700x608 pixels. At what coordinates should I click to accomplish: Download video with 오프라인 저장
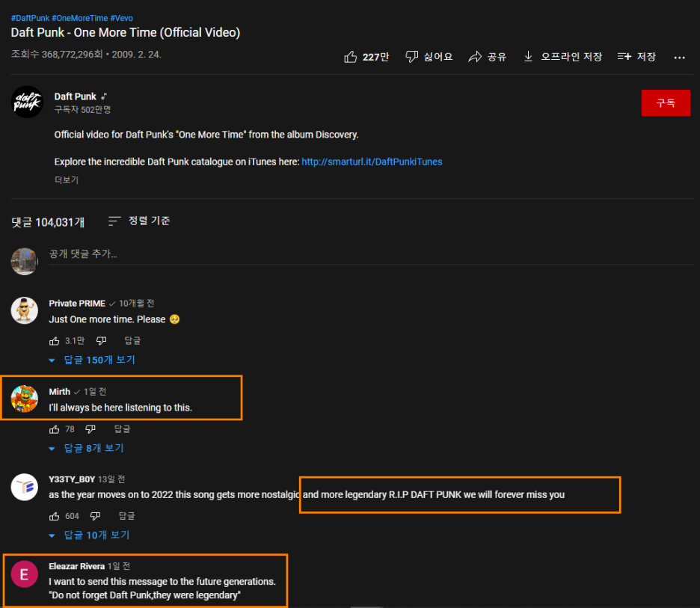[562, 57]
